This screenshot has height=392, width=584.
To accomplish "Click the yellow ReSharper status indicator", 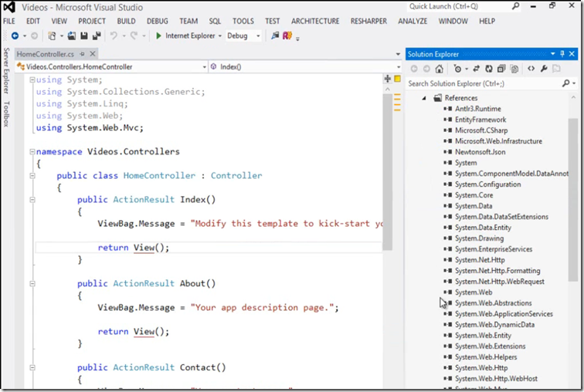I will click(397, 79).
